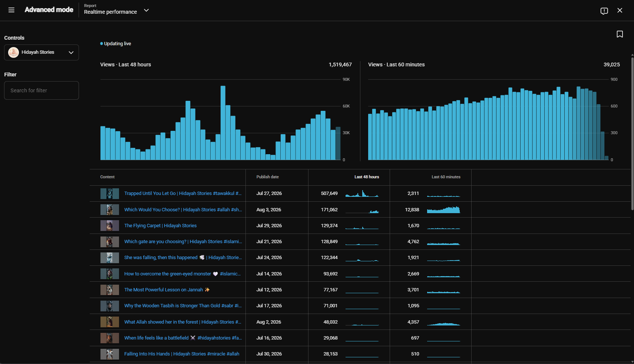Viewport: 634px width, 364px height.
Task: Click the vertical scrollbar thumb
Action: click(x=632, y=133)
